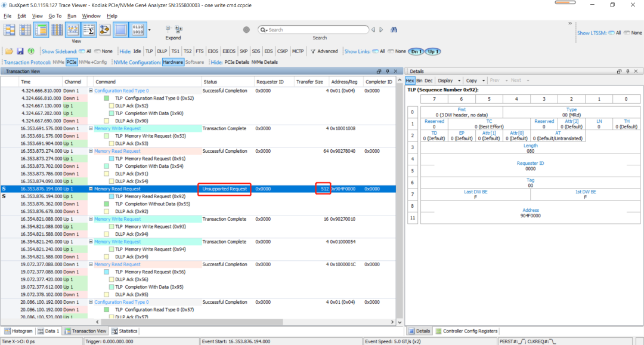Click the sigma summary view icon
The height and width of the screenshot is (345, 644).
tap(89, 29)
